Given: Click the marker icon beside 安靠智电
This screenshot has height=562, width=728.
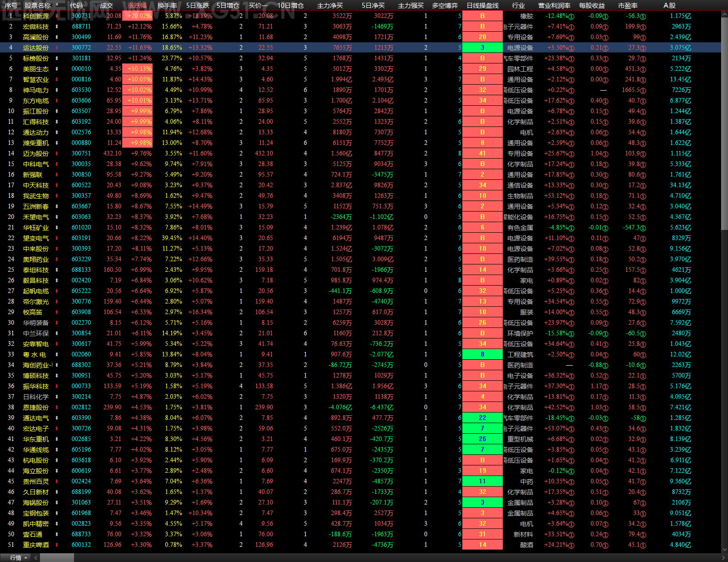Looking at the screenshot, I should pos(57,344).
